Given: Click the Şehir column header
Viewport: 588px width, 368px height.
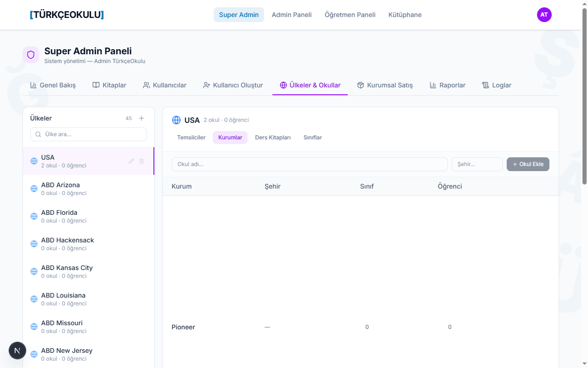Looking at the screenshot, I should (x=272, y=186).
